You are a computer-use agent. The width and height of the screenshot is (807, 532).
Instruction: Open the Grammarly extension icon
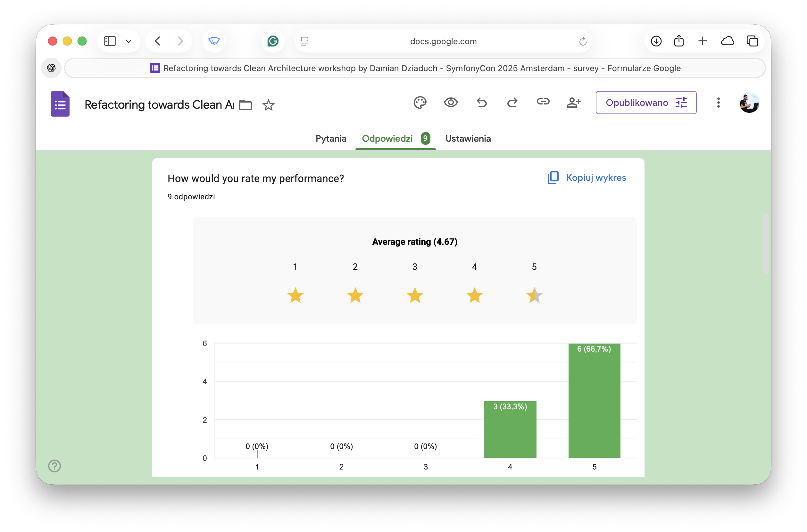tap(273, 41)
